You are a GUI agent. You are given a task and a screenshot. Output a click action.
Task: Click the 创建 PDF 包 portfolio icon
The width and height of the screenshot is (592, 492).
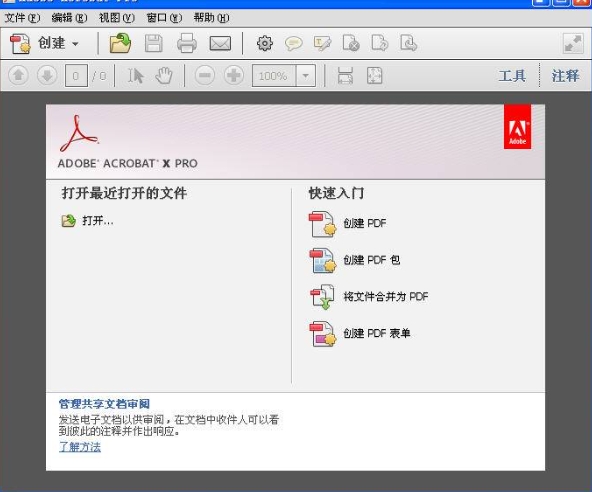(x=322, y=260)
